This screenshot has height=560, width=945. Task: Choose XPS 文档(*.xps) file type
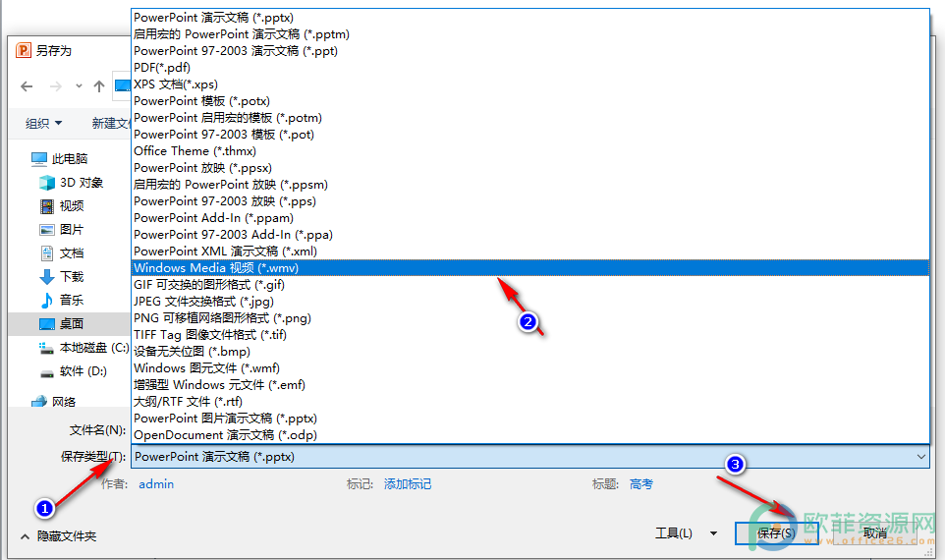click(x=530, y=84)
